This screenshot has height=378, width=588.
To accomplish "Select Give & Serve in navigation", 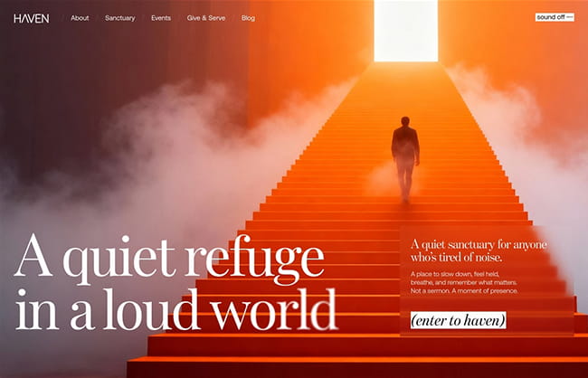I will [206, 18].
